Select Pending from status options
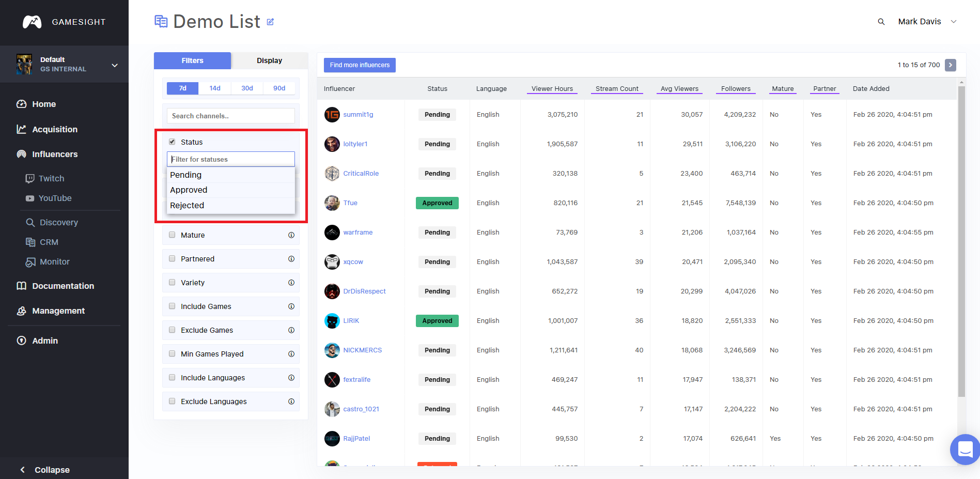Image resolution: width=980 pixels, height=479 pixels. coord(230,175)
